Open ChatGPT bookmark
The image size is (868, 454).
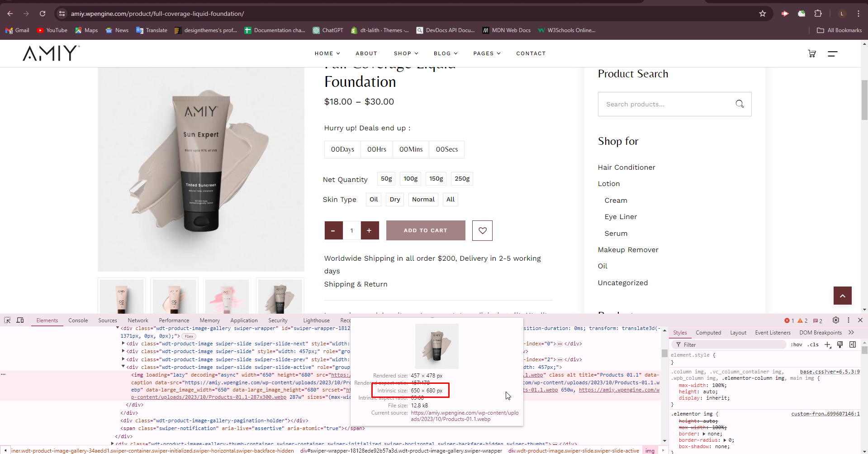328,30
